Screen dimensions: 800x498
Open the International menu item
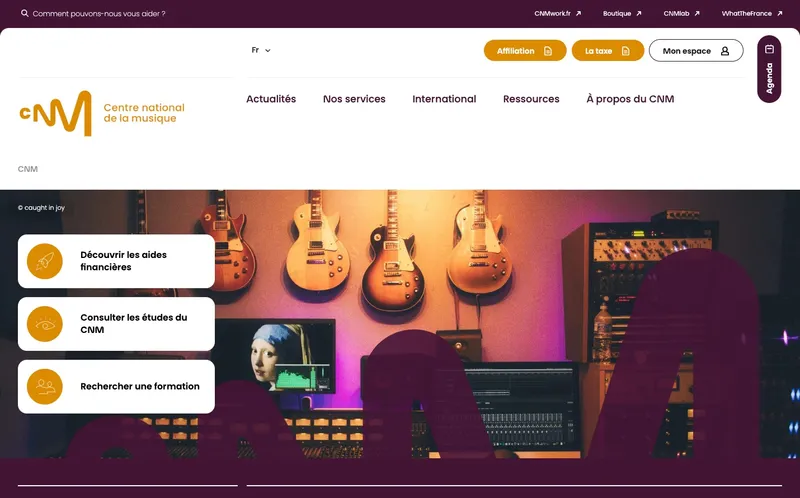[444, 99]
